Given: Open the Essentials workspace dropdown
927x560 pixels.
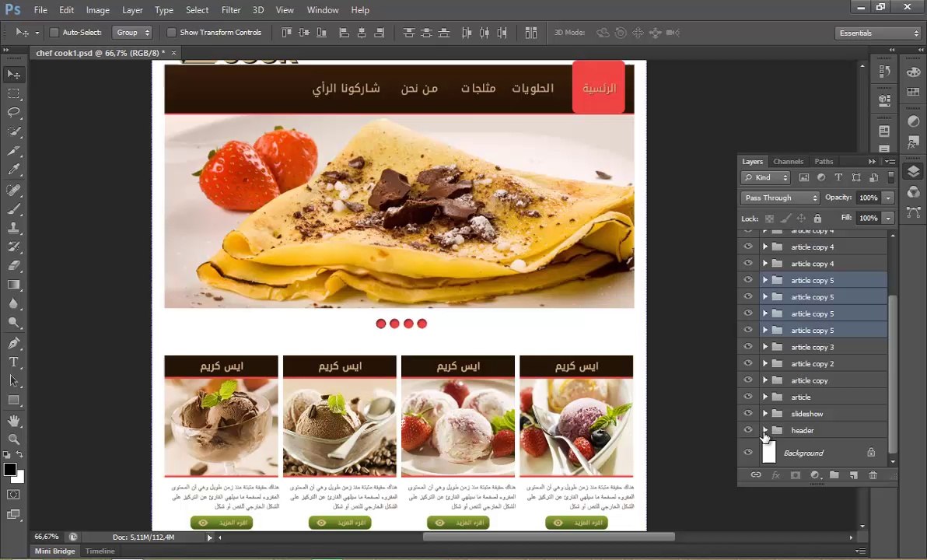Looking at the screenshot, I should [879, 33].
